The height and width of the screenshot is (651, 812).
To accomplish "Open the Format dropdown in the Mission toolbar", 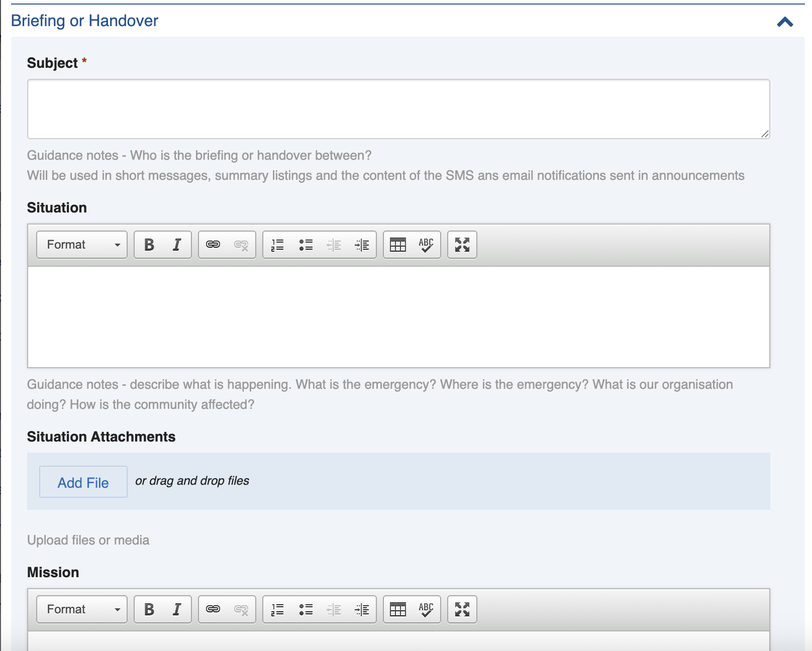I will [x=82, y=609].
